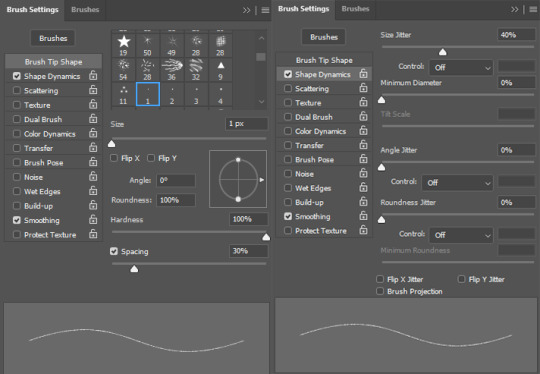Switch to Brushes tab in right panel
Viewport: 540px width, 374px height.
[355, 9]
